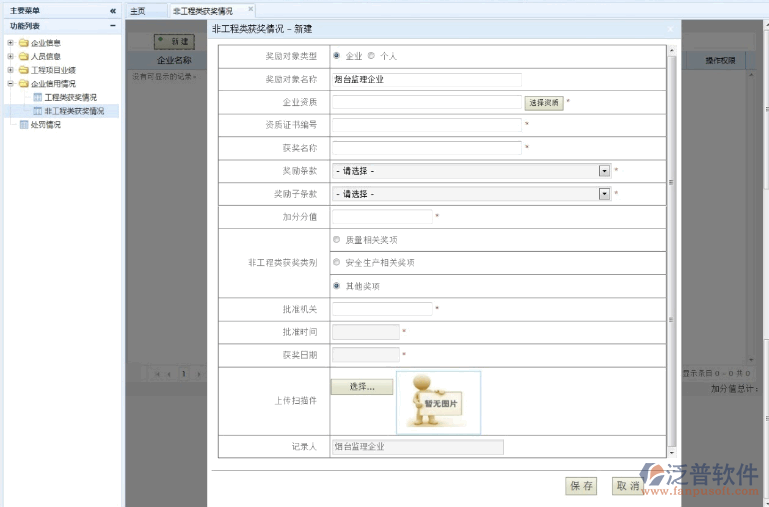Screen dimensions: 769x507
Task: Open the 奖励子条款 dropdown
Action: click(x=604, y=194)
